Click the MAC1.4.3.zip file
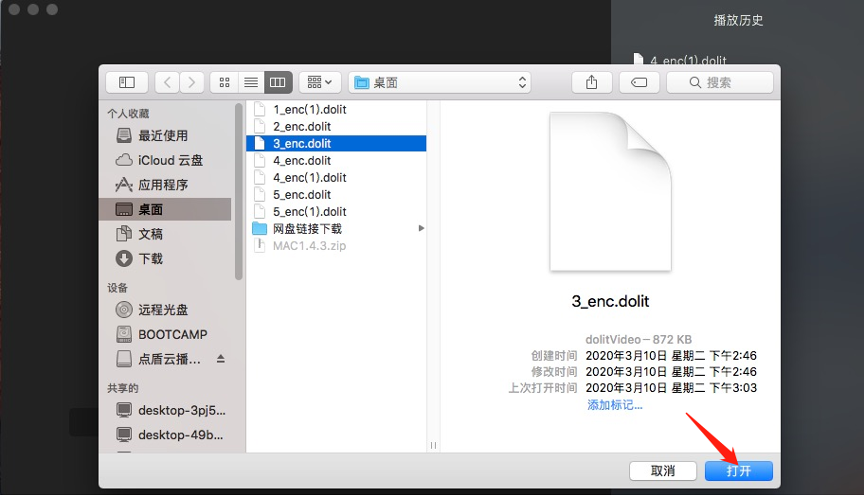 [x=336, y=246]
